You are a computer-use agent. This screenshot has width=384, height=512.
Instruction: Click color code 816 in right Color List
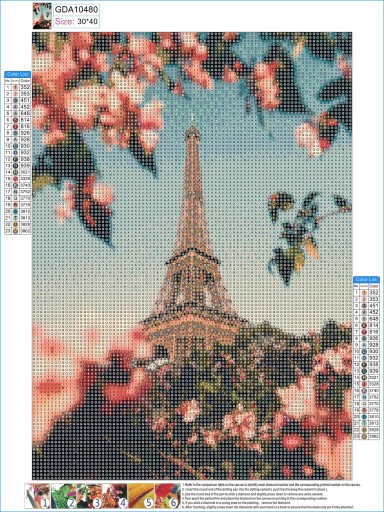pos(374,332)
